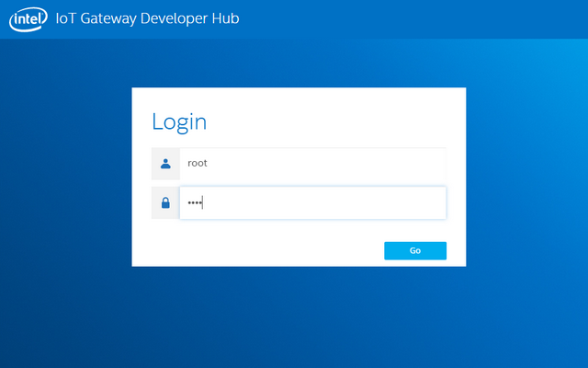Click blank white card area beside Go

(263, 250)
